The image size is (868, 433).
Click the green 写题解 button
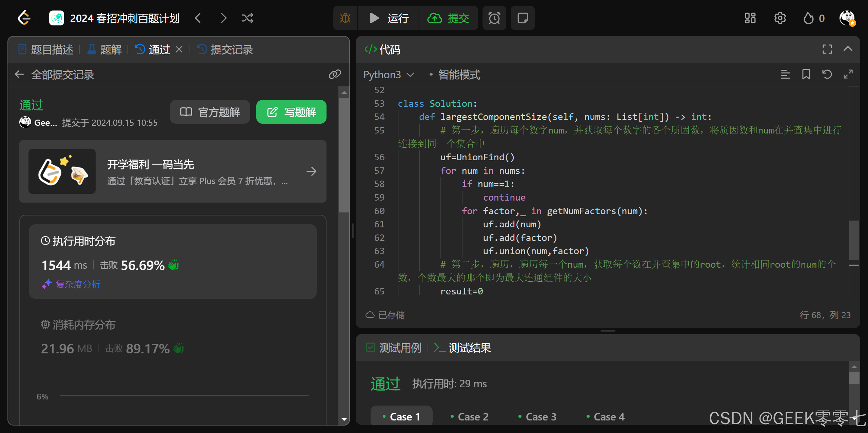(x=291, y=112)
